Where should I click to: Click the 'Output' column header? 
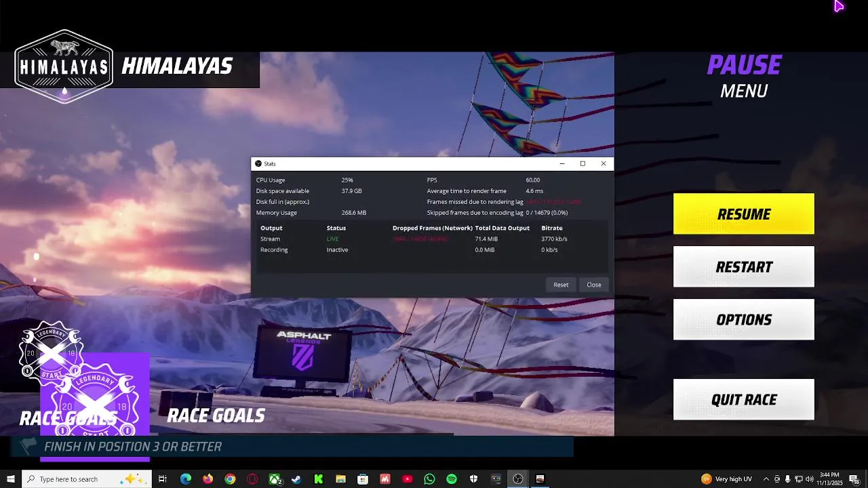click(271, 228)
